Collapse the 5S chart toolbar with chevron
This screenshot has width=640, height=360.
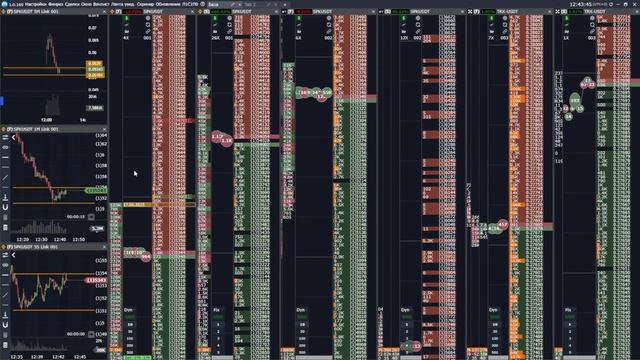(13, 255)
